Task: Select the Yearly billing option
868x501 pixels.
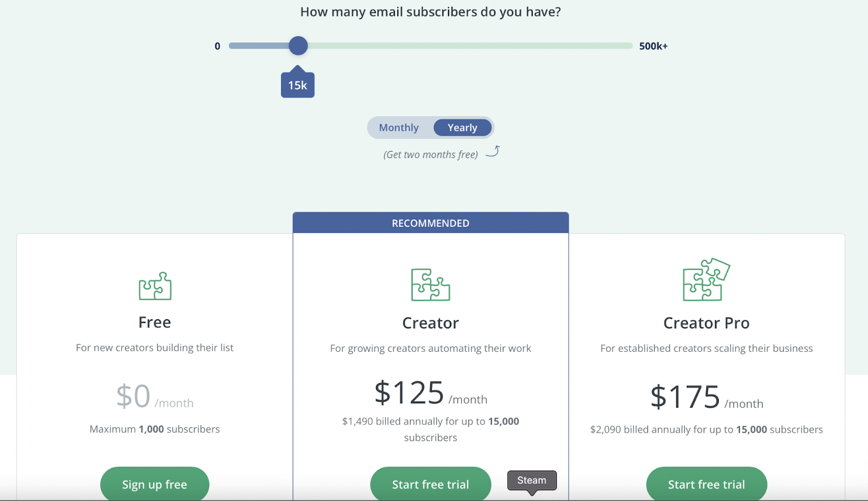Action: click(x=462, y=127)
